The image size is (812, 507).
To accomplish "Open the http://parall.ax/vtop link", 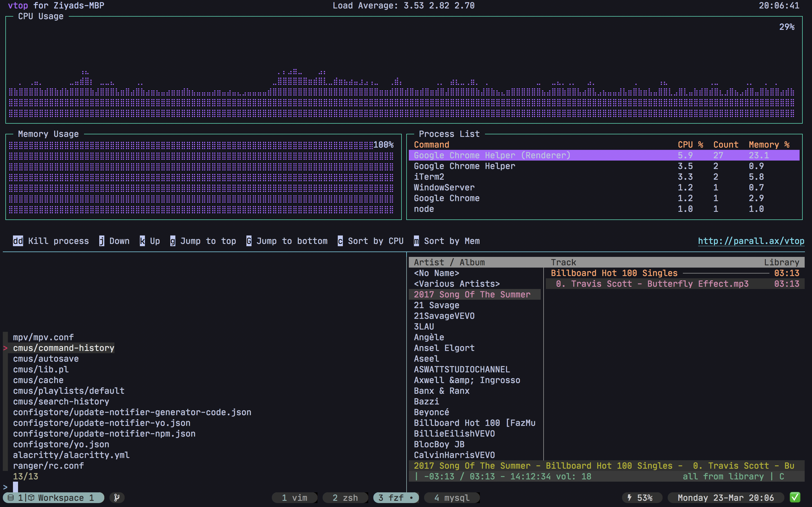I will click(x=751, y=241).
